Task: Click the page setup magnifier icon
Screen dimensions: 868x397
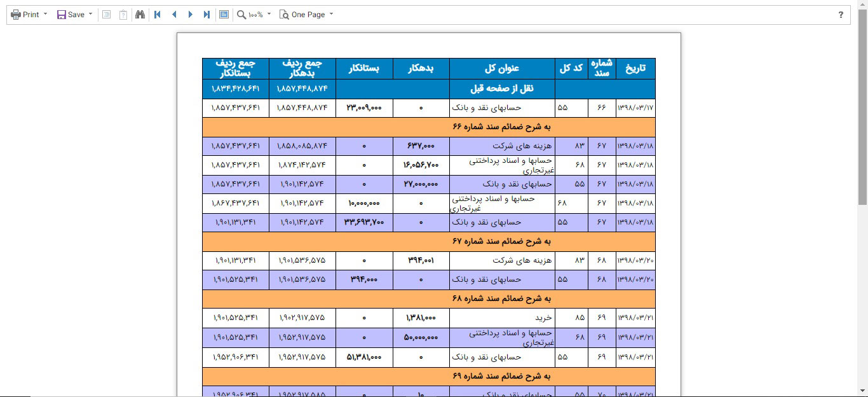Action: [x=286, y=14]
